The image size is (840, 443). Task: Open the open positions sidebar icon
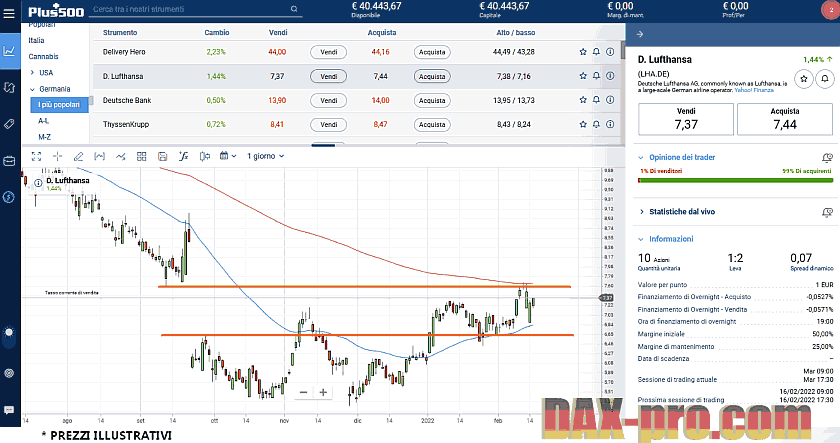[x=9, y=87]
